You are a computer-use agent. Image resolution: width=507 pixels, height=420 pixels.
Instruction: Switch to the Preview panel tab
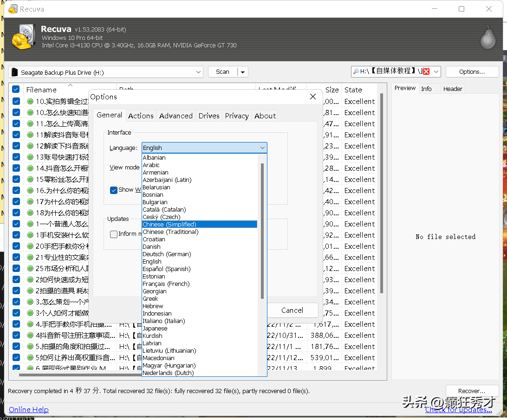(405, 88)
